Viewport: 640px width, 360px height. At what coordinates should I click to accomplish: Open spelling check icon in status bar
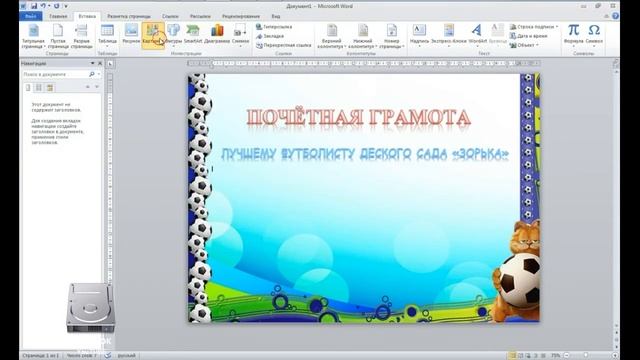click(x=108, y=356)
